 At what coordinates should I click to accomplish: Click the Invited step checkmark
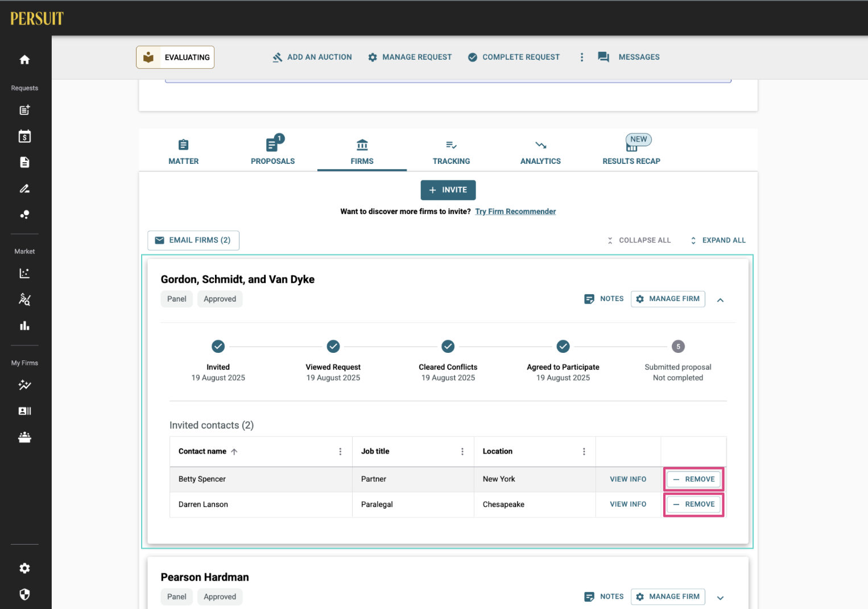[x=218, y=346]
